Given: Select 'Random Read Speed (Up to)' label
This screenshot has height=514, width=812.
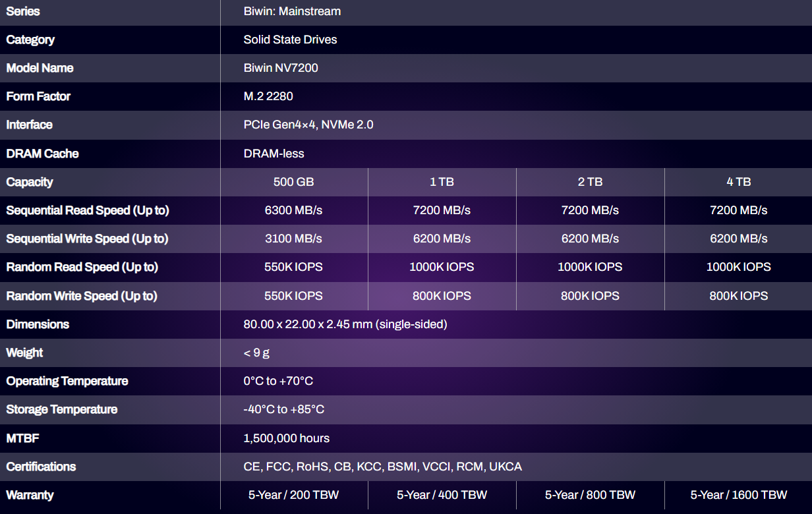Looking at the screenshot, I should [x=82, y=267].
